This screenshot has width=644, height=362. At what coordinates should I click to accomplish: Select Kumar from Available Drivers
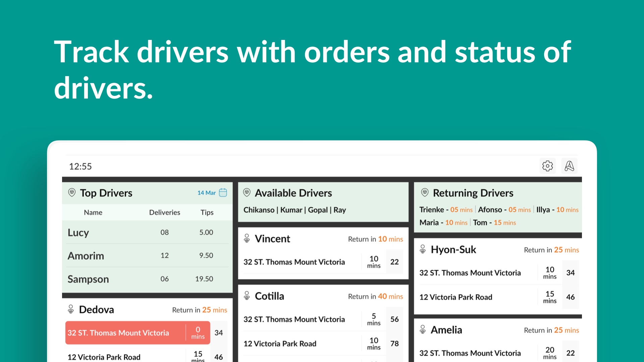[x=292, y=210]
